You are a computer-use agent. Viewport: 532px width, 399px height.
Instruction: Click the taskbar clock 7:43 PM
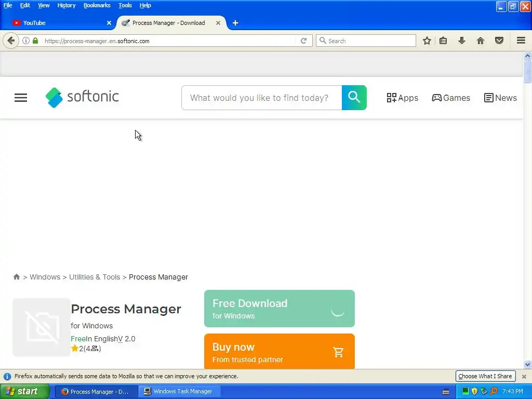[513, 392]
